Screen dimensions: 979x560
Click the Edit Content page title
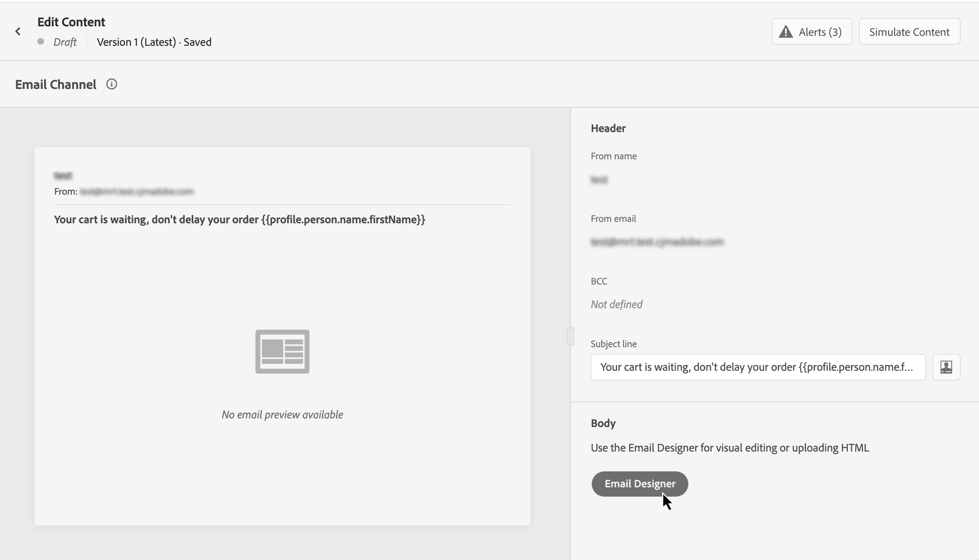click(71, 22)
